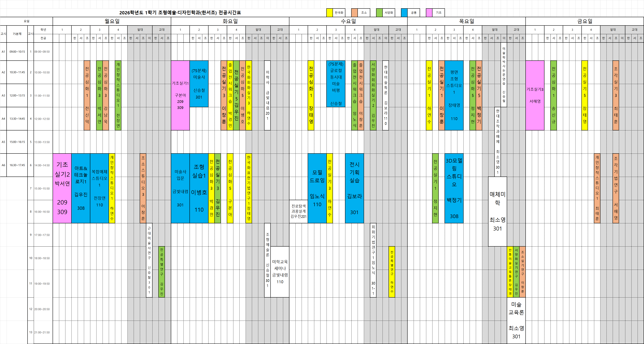Click the 미술교육론 최소영 301 cell
This screenshot has height=344, width=644.
[516, 320]
